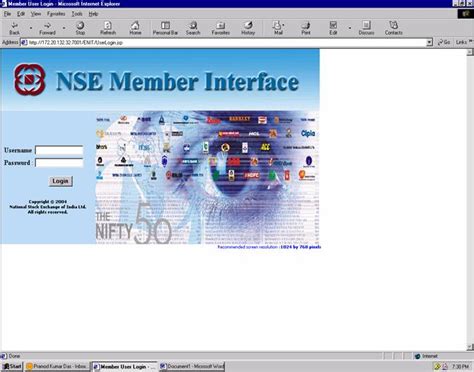Click the NSE Member Interface heading
474x372 pixels.
(177, 82)
